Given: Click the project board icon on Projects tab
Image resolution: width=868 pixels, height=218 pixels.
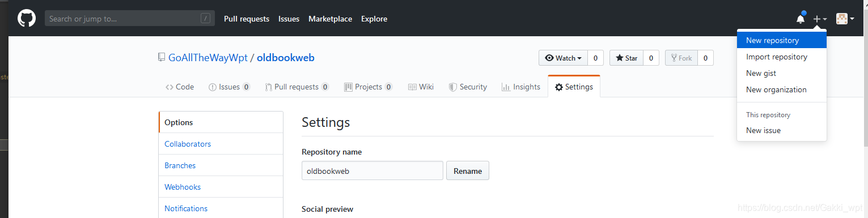Looking at the screenshot, I should click(x=349, y=87).
